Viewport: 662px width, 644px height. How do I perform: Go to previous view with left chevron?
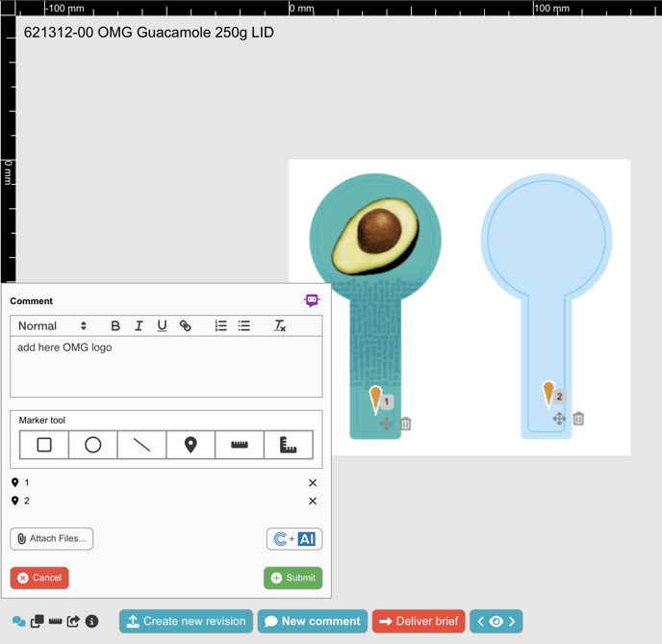pos(481,622)
